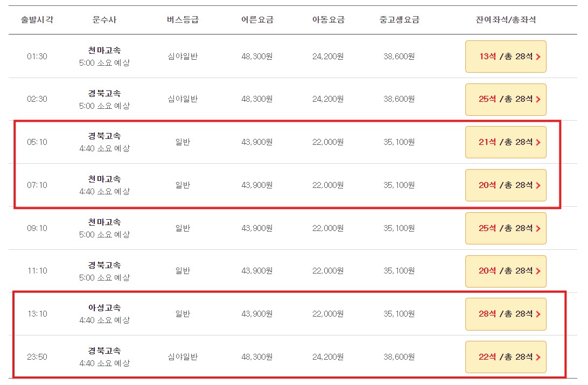The height and width of the screenshot is (385, 588).
Task: Open the 09:10 천마고속 seat listing
Action: (505, 228)
